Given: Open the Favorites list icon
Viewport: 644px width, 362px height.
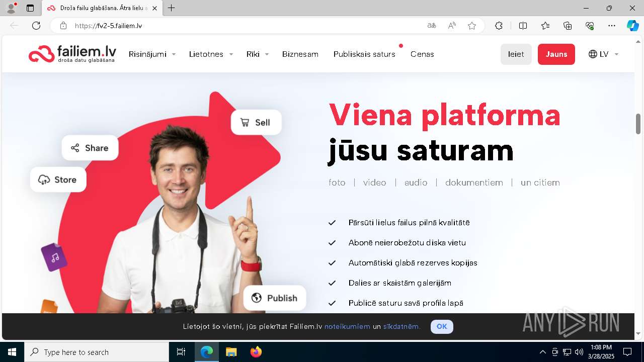Looking at the screenshot, I should tap(545, 26).
